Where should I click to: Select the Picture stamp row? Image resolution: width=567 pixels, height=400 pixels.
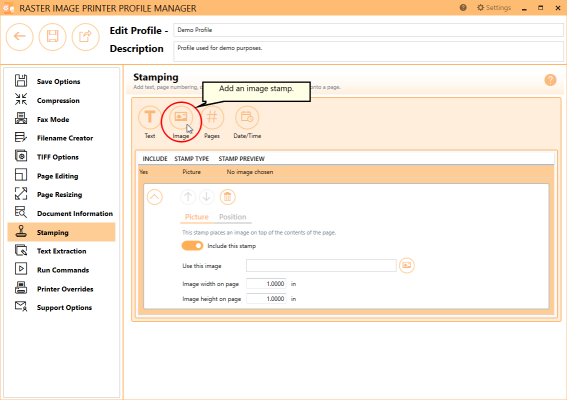tap(346, 172)
